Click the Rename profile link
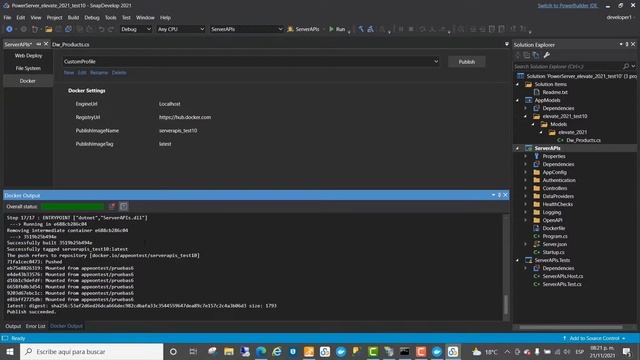Viewport: 640px width, 360px height. point(99,73)
